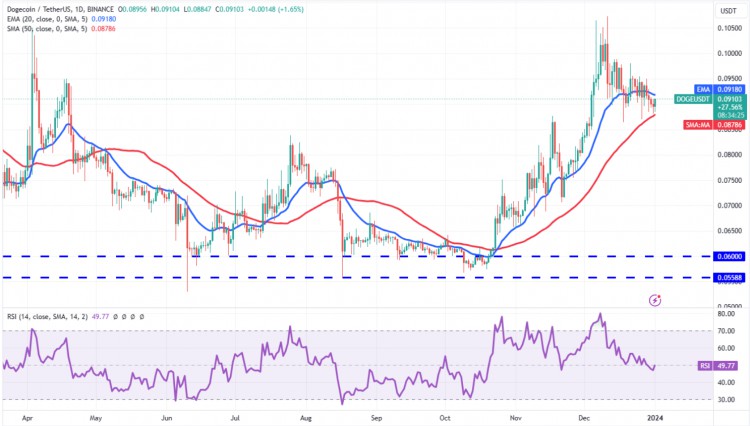Click the purple RSI 49.77 value tag
This screenshot has height=426, width=750.
tap(717, 366)
